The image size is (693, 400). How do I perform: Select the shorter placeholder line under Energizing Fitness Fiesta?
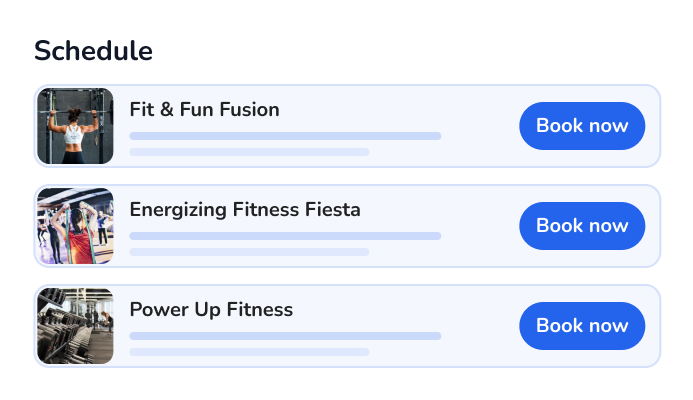pyautogui.click(x=249, y=252)
